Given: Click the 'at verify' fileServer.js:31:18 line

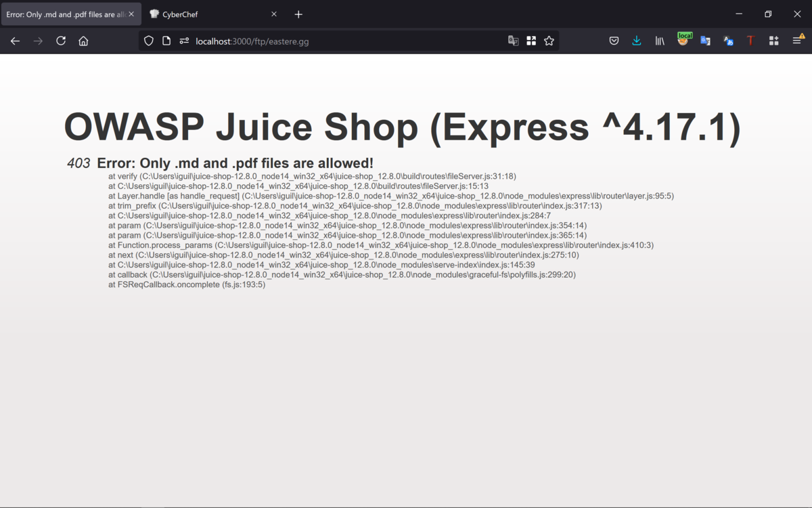Looking at the screenshot, I should tap(312, 176).
